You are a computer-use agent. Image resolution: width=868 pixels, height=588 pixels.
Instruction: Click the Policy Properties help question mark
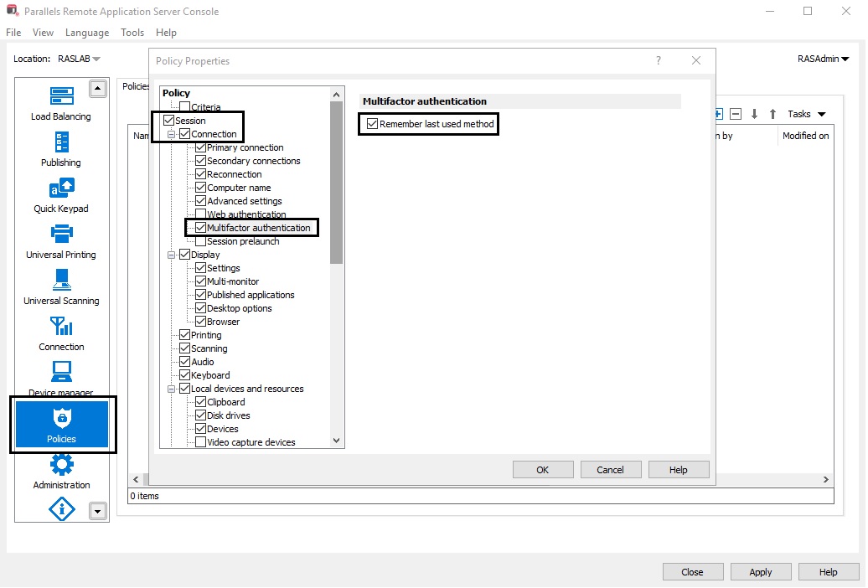659,60
